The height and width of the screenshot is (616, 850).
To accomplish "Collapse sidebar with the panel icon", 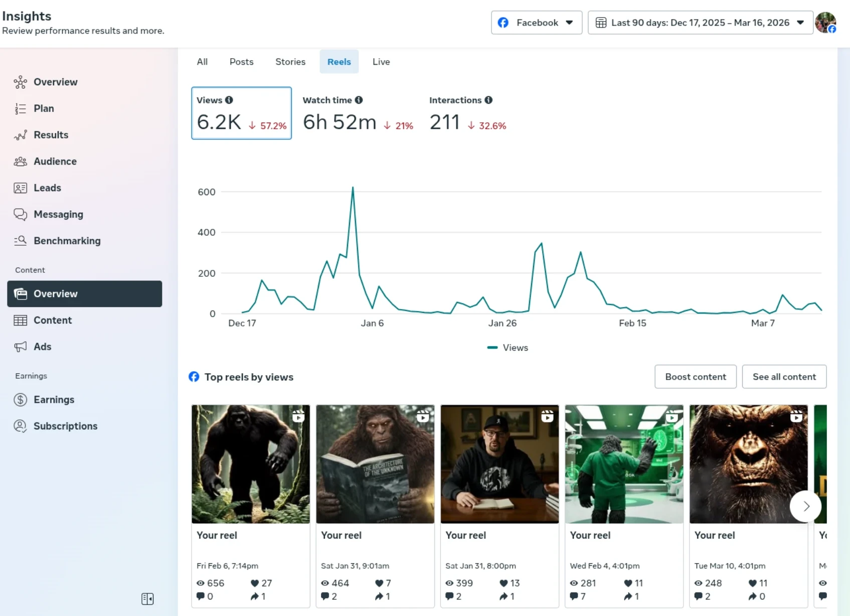I will (147, 599).
